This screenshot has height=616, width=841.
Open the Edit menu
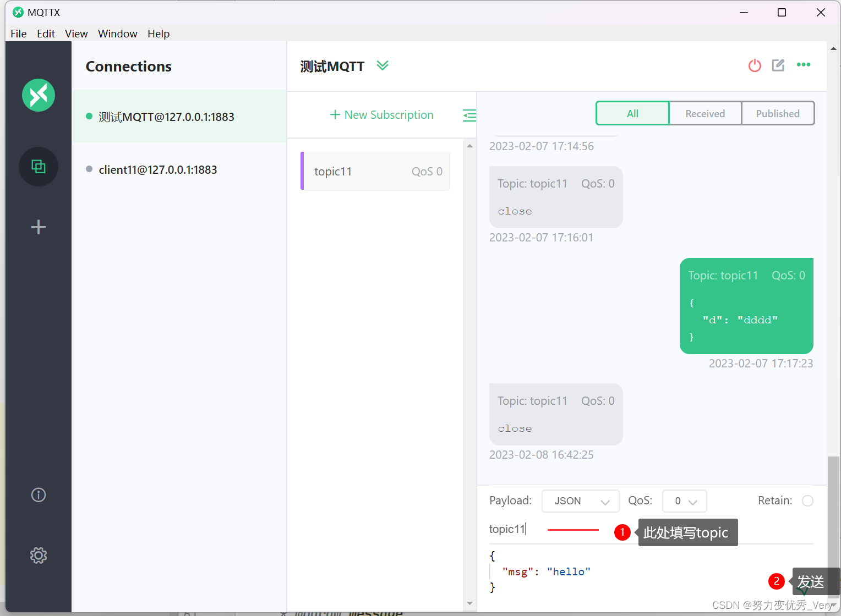pyautogui.click(x=46, y=34)
